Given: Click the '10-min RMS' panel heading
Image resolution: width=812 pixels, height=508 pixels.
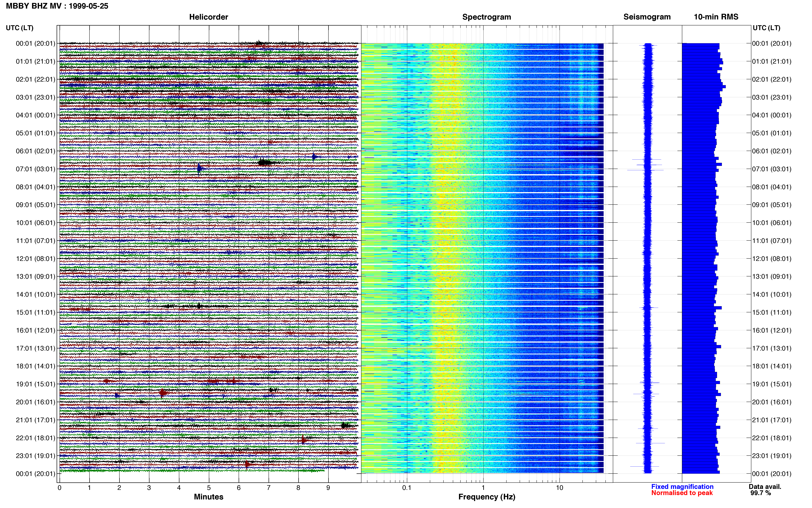Looking at the screenshot, I should pyautogui.click(x=716, y=17).
